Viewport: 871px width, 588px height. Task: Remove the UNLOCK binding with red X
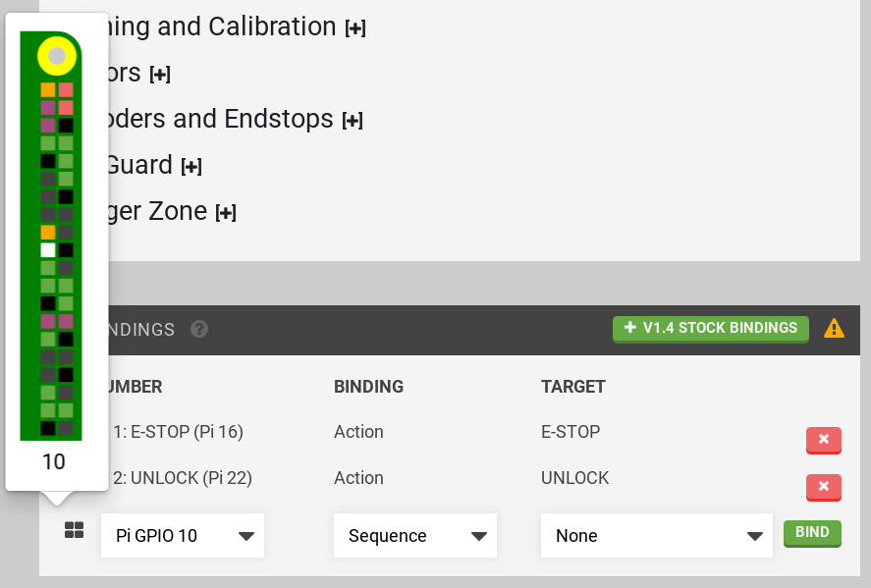(823, 486)
